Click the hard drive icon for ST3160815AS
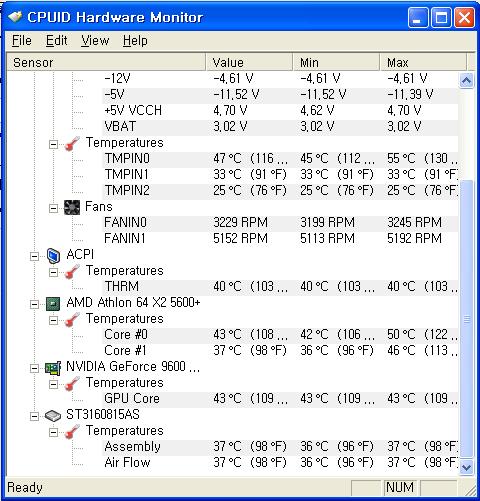 point(53,416)
